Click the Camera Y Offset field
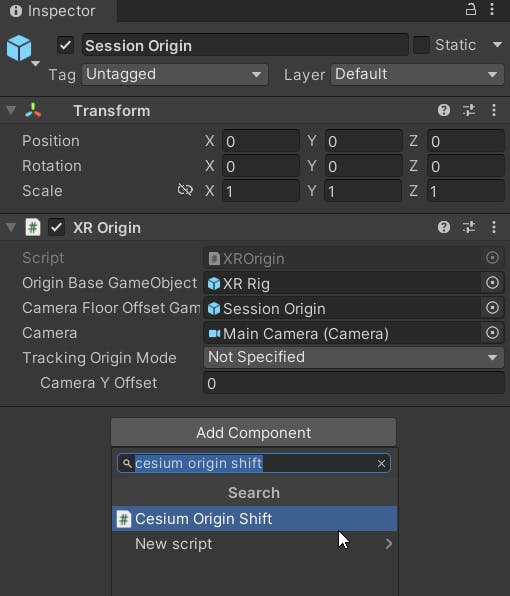 point(354,383)
